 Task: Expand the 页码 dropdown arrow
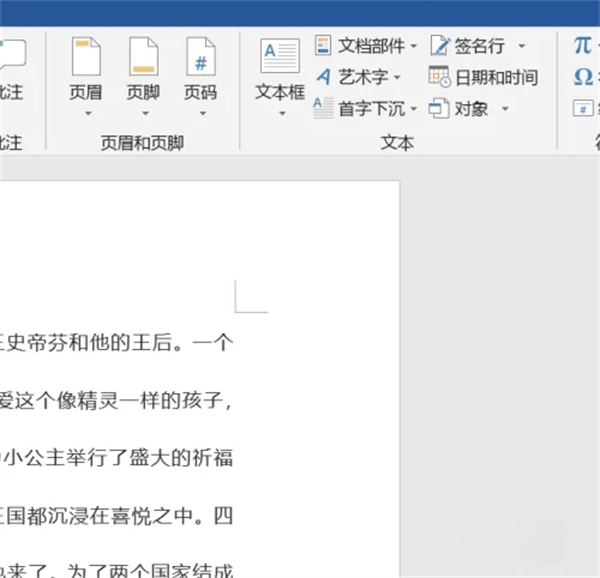tap(201, 113)
